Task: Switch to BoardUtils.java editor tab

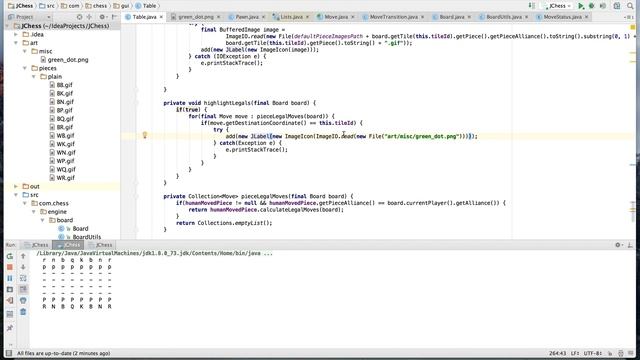Action: [x=504, y=17]
